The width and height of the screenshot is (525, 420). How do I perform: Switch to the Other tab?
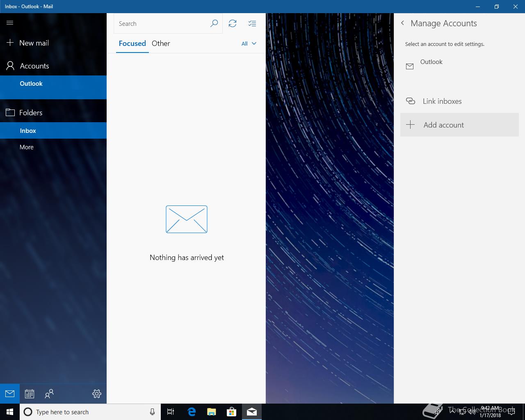click(x=161, y=43)
